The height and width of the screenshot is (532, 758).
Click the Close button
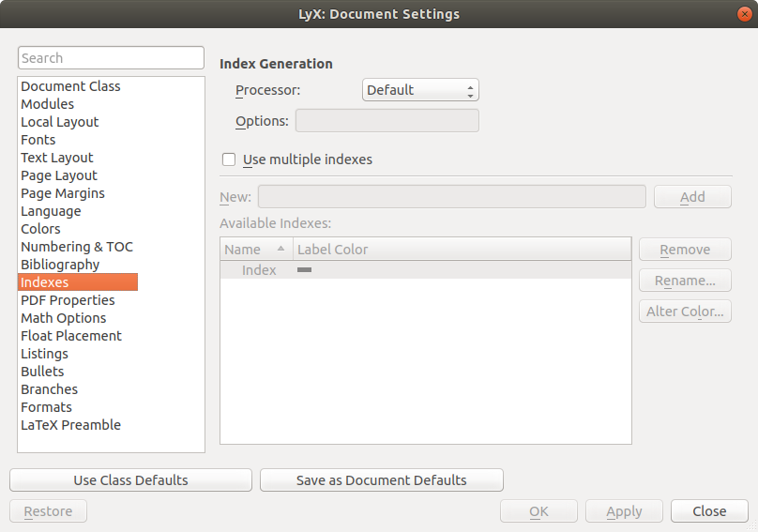[x=709, y=511]
